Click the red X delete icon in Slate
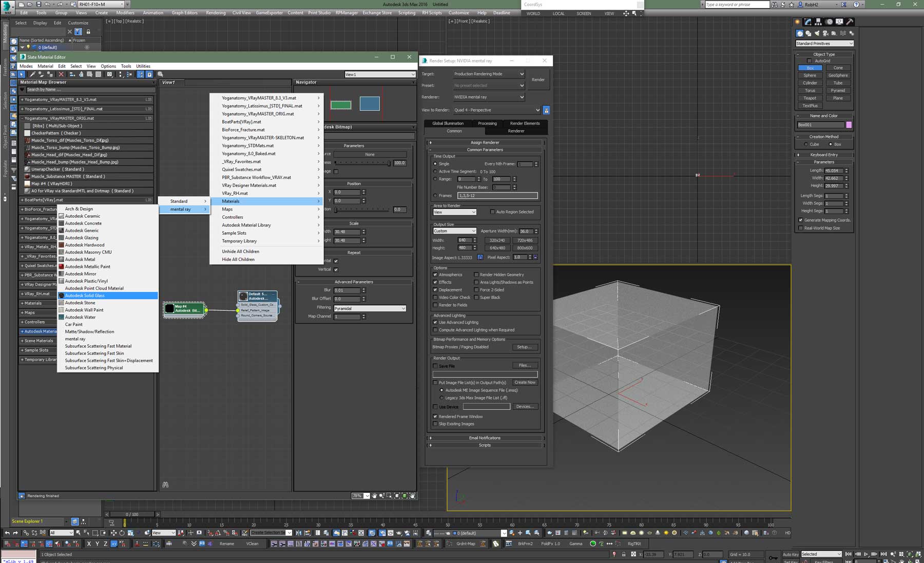The image size is (924, 563). click(61, 74)
